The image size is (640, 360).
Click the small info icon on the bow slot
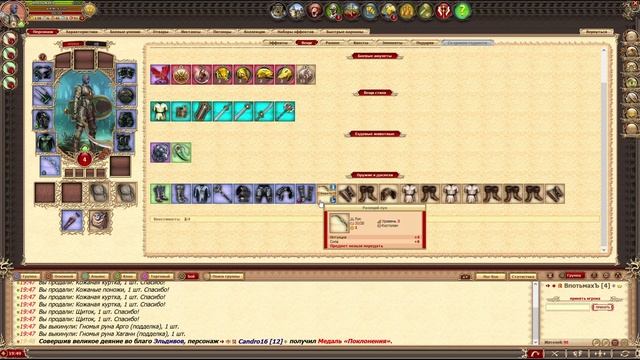tap(333, 187)
